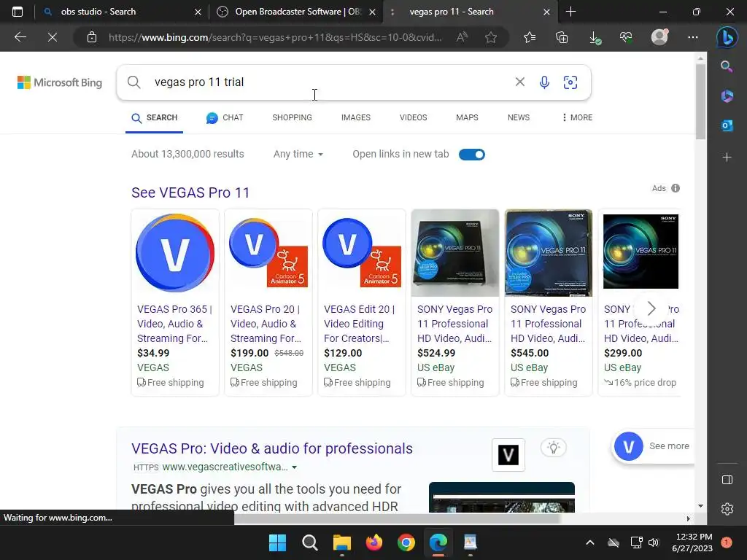Open Browser essentials heart icon
747x560 pixels.
pos(626,37)
